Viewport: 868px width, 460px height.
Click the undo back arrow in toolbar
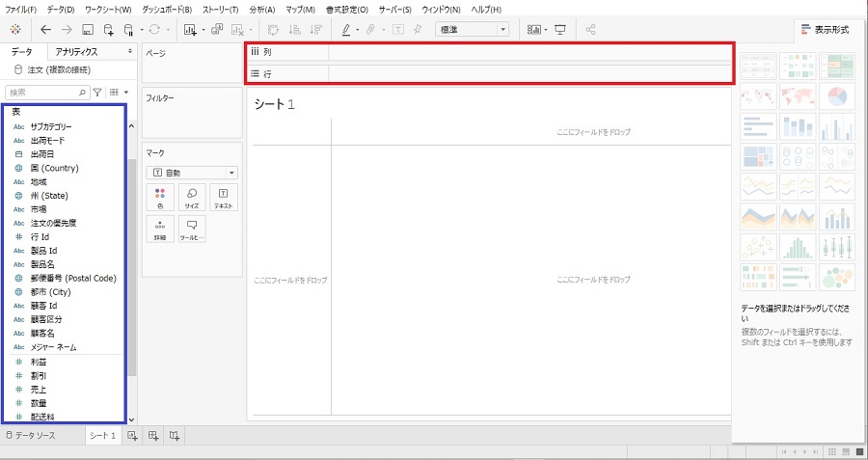[45, 30]
